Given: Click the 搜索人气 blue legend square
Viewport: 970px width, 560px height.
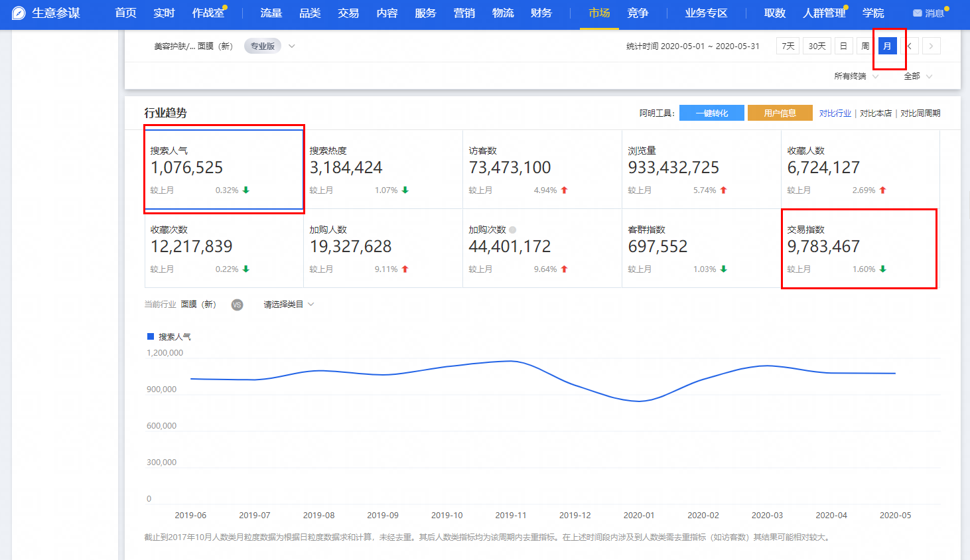Looking at the screenshot, I should point(150,336).
